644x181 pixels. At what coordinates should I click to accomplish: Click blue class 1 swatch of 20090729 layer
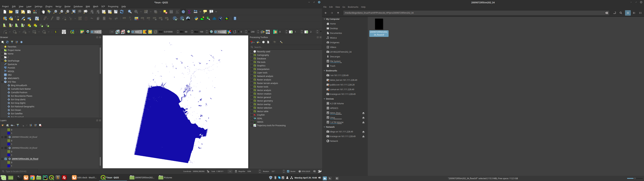pos(9,166)
